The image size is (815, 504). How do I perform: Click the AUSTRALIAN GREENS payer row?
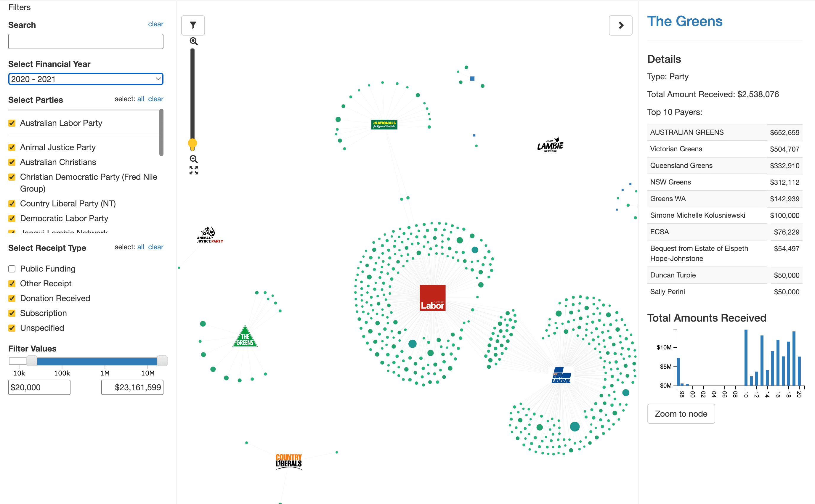725,132
